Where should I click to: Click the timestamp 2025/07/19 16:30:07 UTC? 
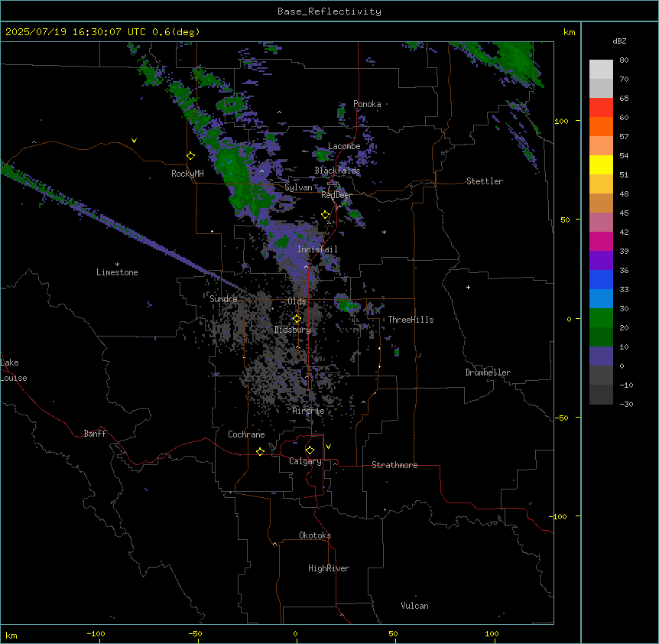(76, 32)
